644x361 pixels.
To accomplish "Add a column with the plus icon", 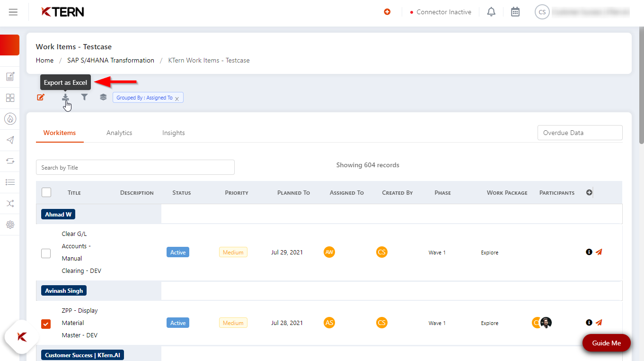I will pos(589,192).
